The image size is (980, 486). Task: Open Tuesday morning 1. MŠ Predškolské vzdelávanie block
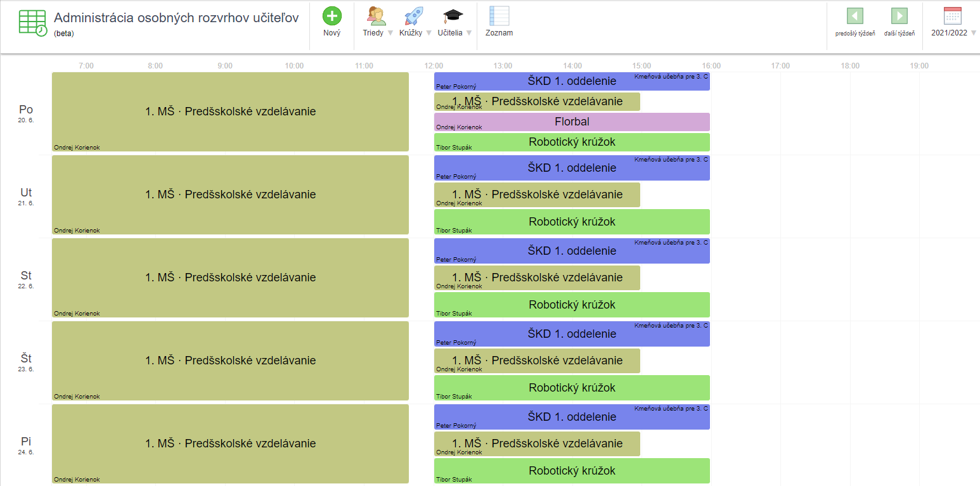pos(230,195)
